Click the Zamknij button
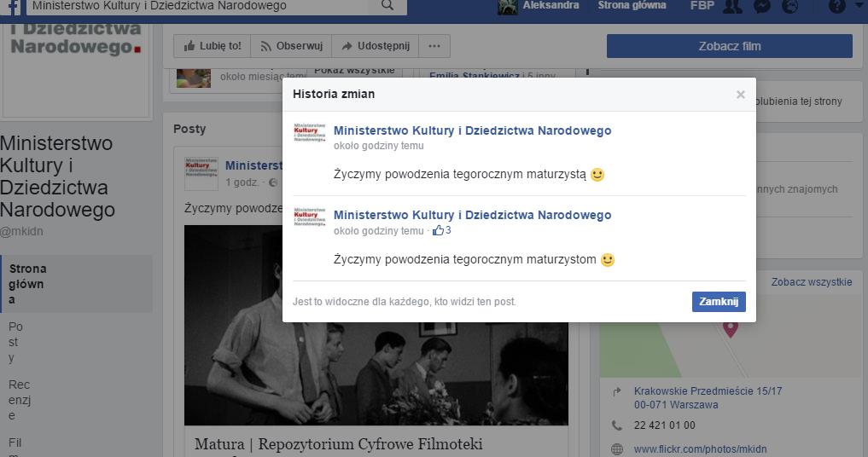This screenshot has width=868, height=457. [x=719, y=302]
